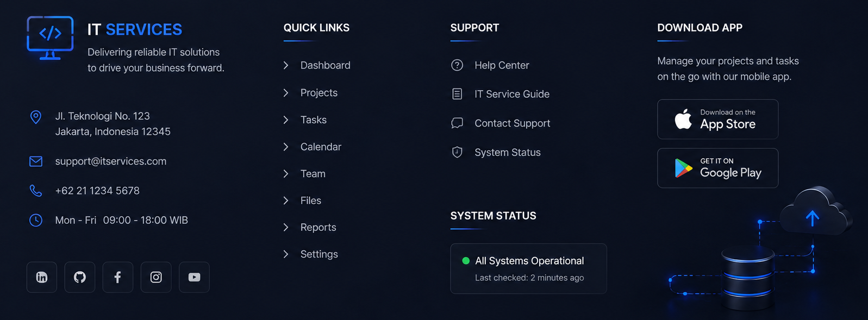Screen dimensions: 868x320
Task: Click the chevron beside Calendar
Action: click(286, 147)
